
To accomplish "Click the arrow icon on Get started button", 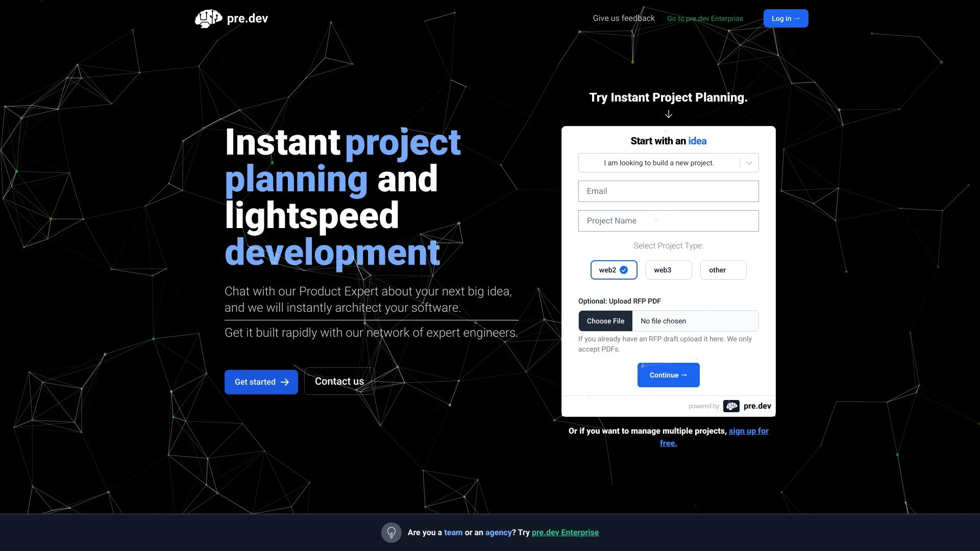I will click(x=285, y=382).
